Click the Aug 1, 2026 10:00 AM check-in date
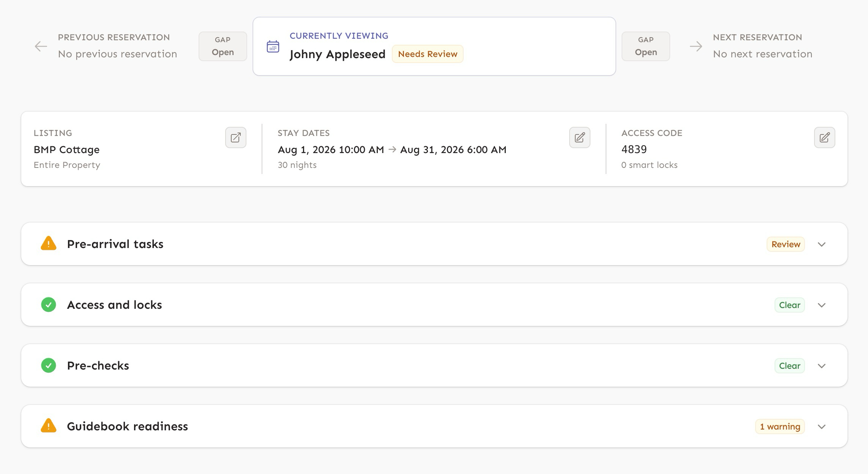 tap(331, 150)
